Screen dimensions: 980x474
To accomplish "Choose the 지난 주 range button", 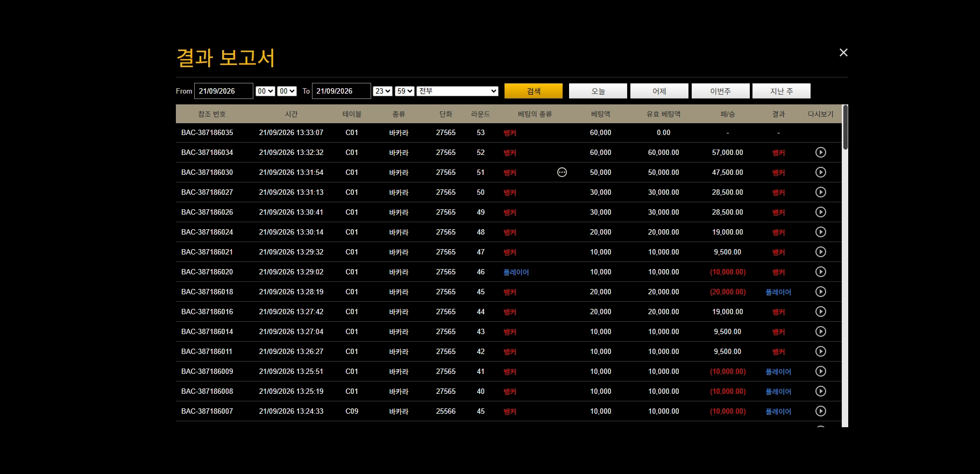I will 782,91.
